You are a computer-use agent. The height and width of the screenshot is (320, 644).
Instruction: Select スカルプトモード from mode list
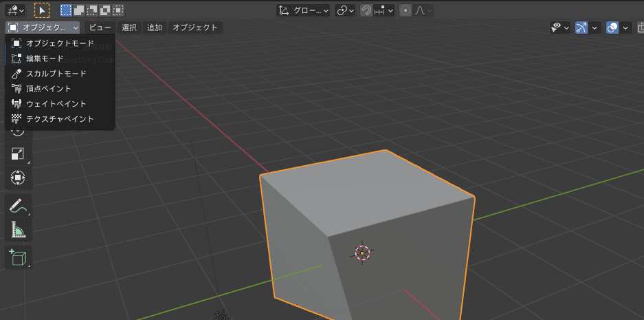click(x=56, y=74)
